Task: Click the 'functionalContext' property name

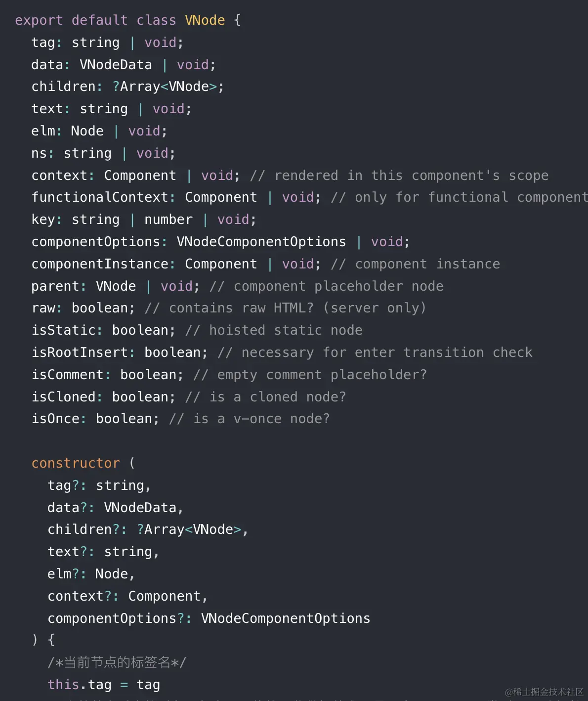Action: tap(99, 197)
